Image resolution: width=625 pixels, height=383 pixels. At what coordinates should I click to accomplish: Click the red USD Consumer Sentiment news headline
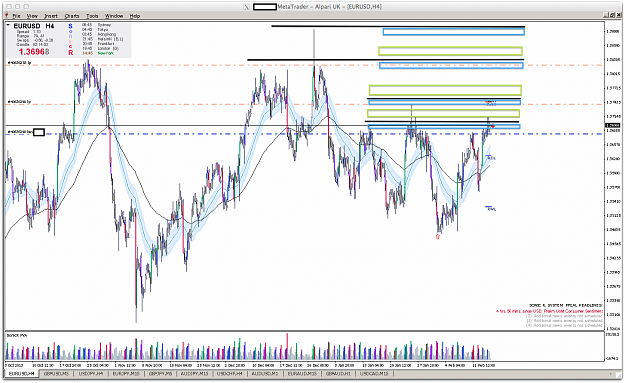(549, 311)
